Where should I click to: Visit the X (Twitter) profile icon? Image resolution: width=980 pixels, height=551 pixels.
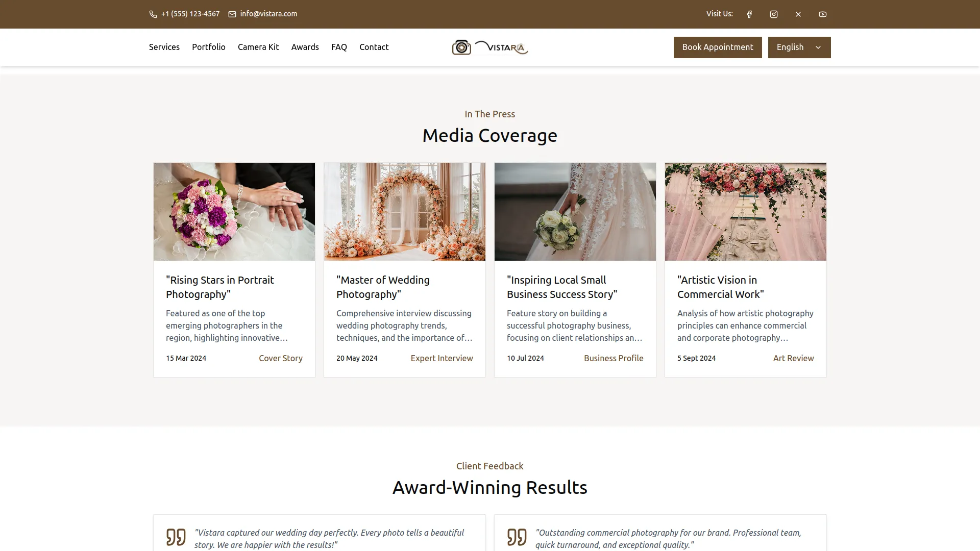pos(798,14)
